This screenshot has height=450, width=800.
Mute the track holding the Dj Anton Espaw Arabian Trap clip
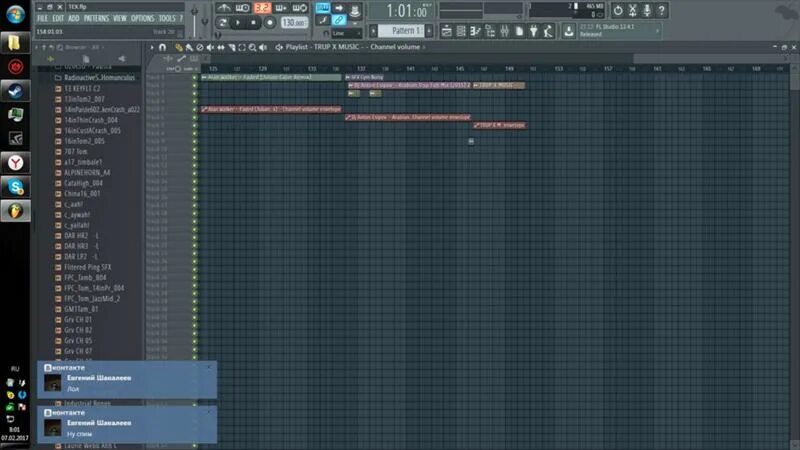(x=194, y=86)
